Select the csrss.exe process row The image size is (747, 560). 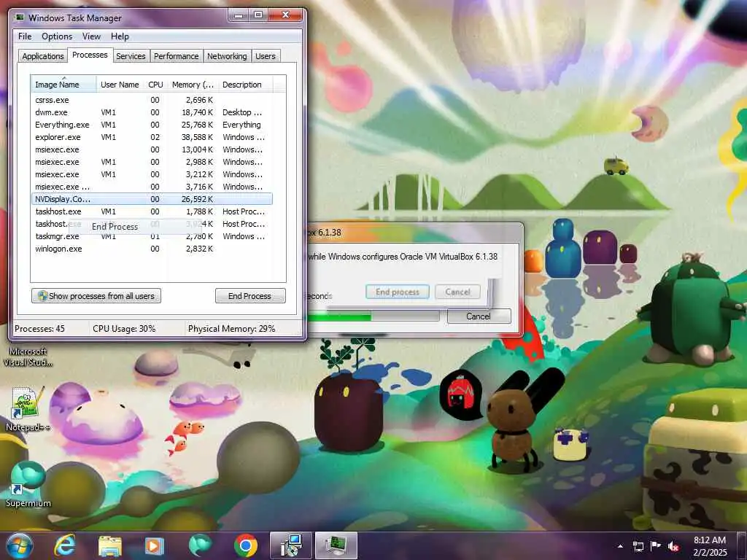(x=152, y=100)
